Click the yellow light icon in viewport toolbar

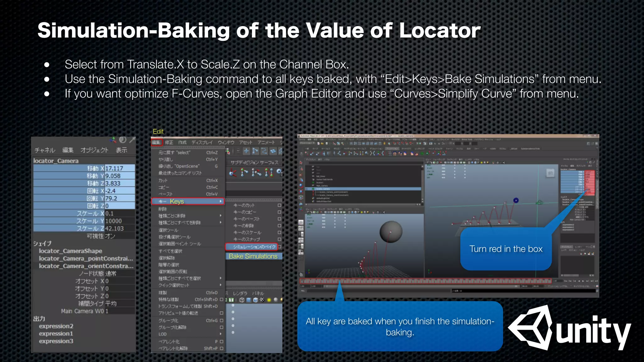(x=269, y=300)
